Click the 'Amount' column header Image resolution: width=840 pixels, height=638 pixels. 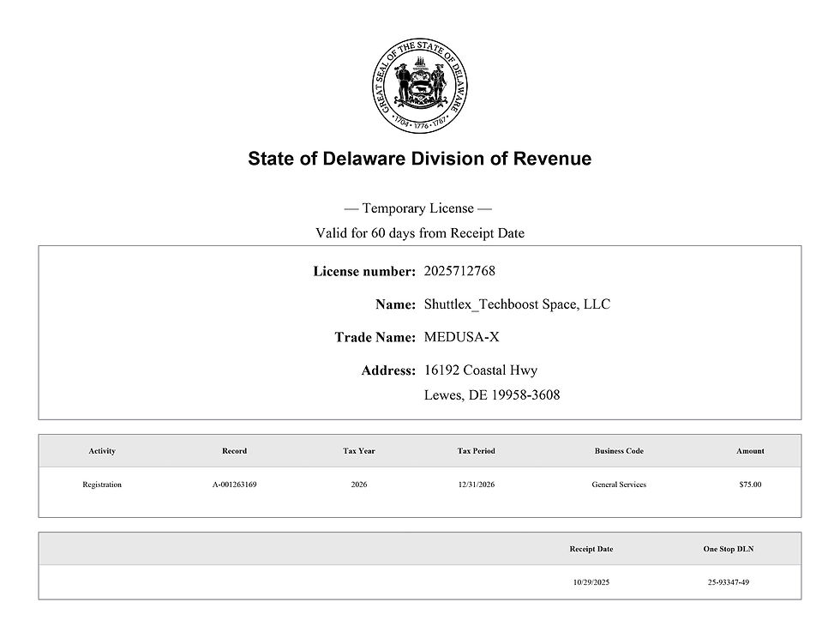(750, 451)
